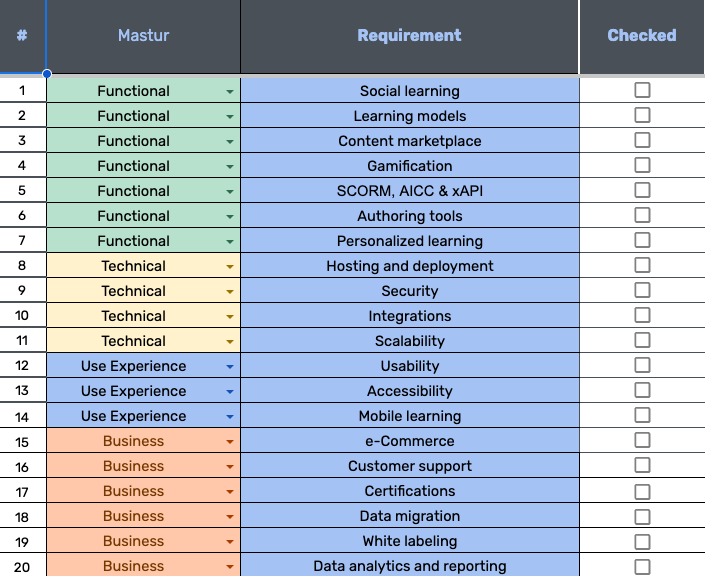Toggle the White labeling checkbox
This screenshot has height=576, width=705.
642,540
